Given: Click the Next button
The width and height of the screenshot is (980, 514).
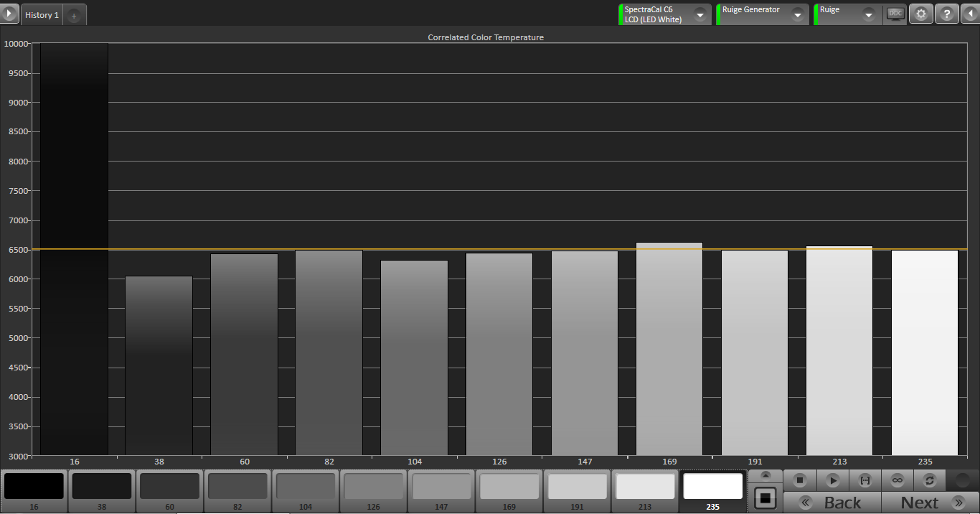Looking at the screenshot, I should coord(930,503).
